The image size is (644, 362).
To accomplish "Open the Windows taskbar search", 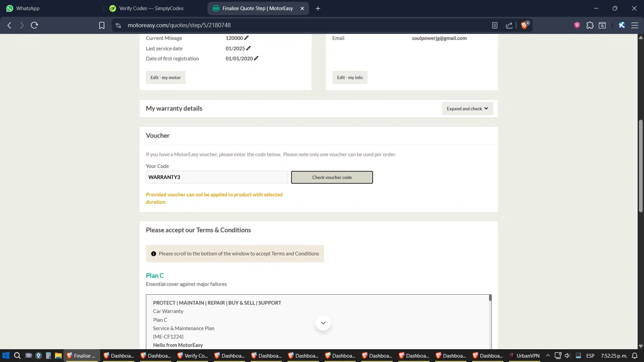I will pos(17,356).
